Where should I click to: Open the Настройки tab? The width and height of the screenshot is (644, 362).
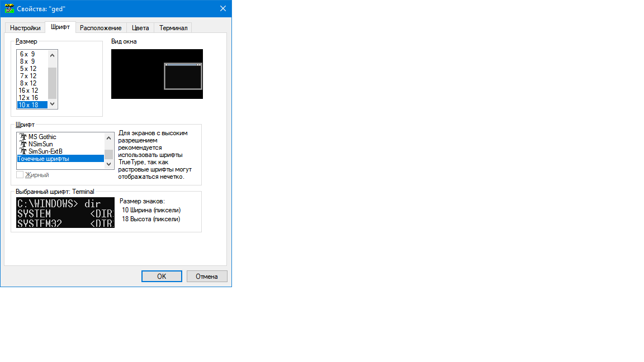25,28
